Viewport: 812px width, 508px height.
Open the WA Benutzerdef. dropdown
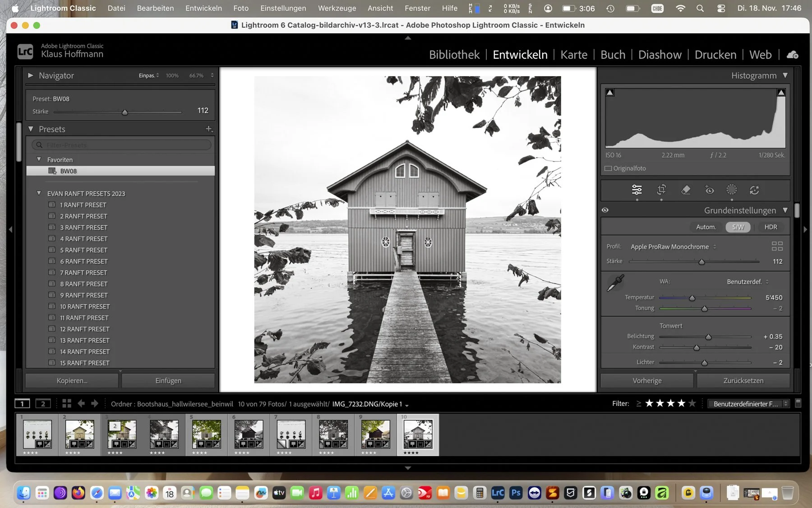(747, 282)
